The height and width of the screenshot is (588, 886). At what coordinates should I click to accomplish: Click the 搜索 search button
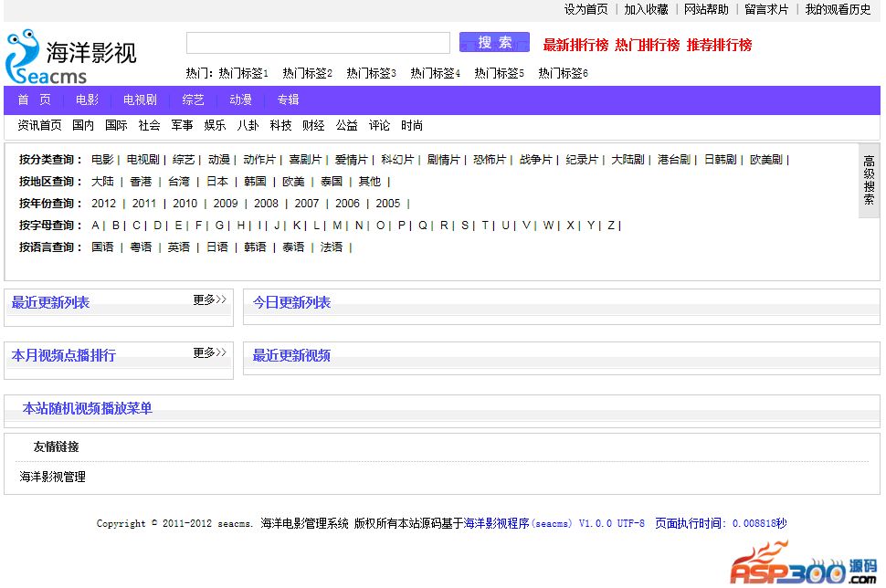(x=494, y=42)
